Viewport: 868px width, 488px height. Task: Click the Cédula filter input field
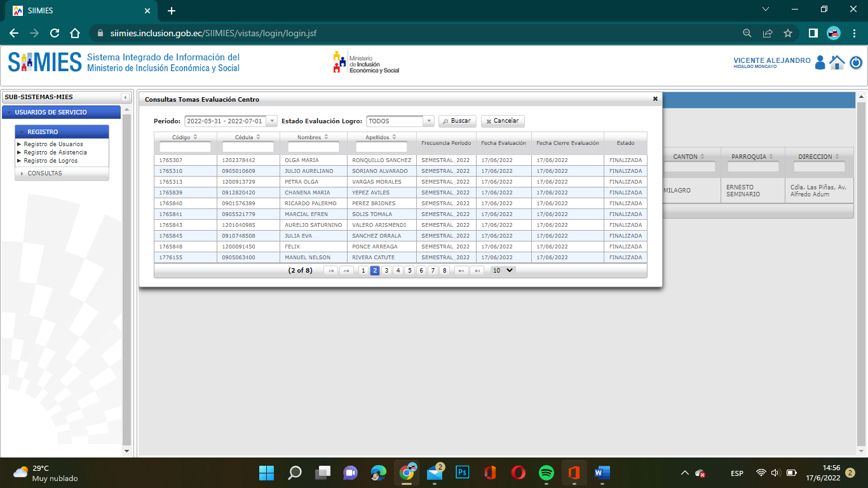[248, 147]
